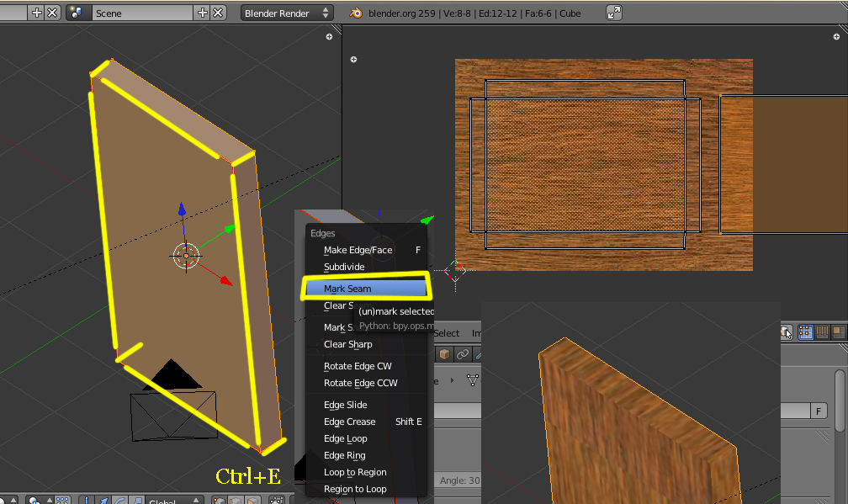The width and height of the screenshot is (848, 504).
Task: Show 3D view properties with plus toggle
Action: (x=329, y=37)
